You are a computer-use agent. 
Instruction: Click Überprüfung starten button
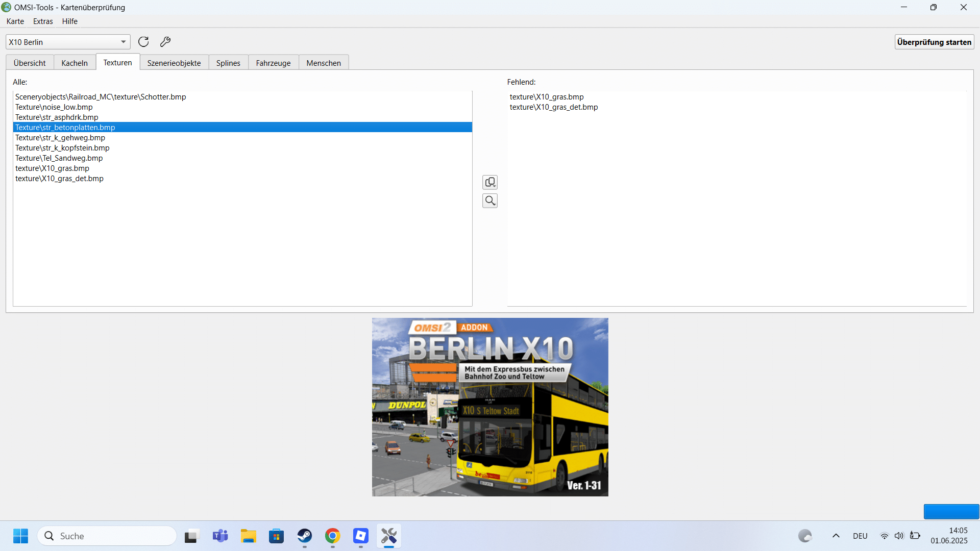[x=934, y=42]
